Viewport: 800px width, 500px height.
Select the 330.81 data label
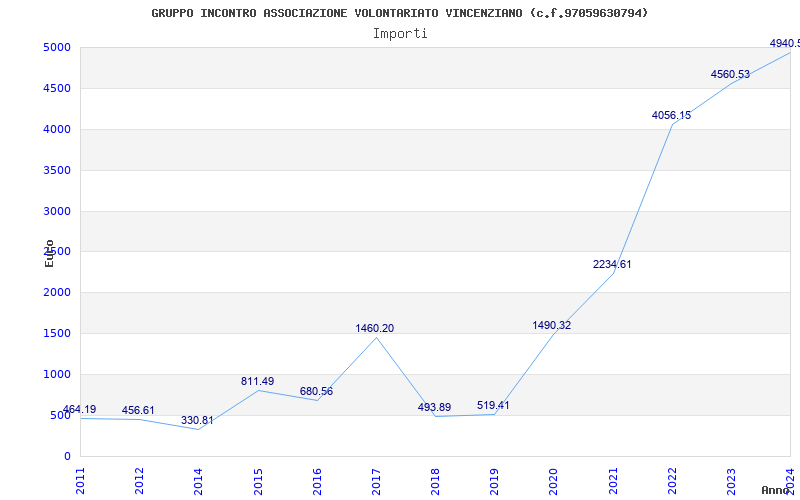tap(197, 420)
